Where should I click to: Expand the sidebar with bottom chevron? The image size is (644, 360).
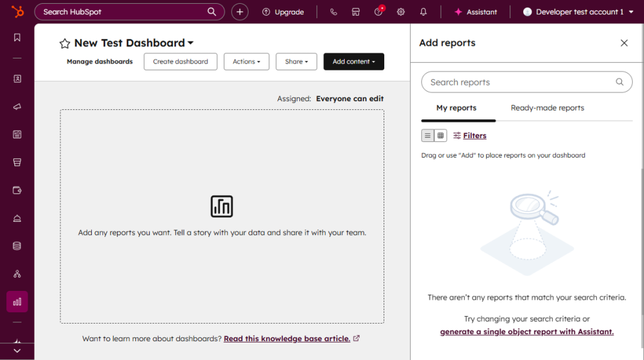pos(17,351)
